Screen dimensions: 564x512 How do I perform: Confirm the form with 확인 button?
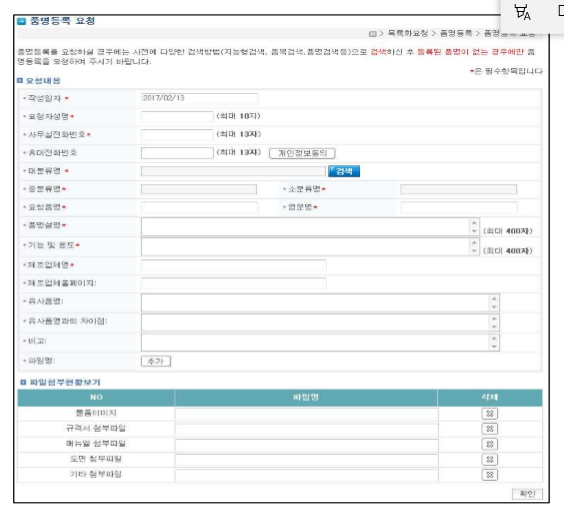pos(527,494)
